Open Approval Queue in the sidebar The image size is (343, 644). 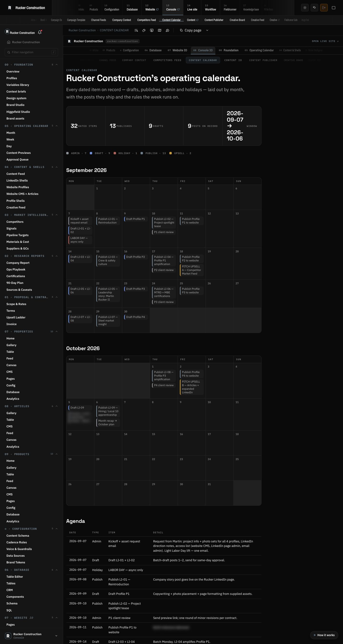17,160
